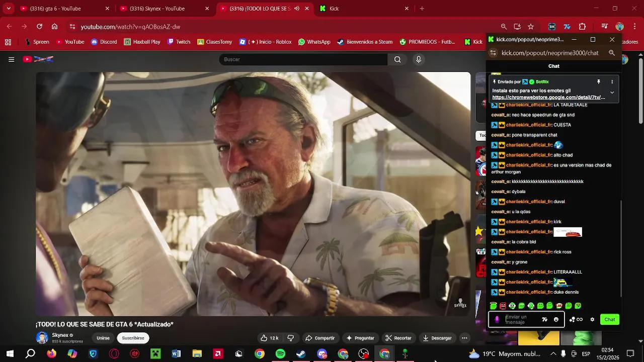The height and width of the screenshot is (362, 644).
Task: Open the WhatsApp bookmark
Action: click(314, 42)
